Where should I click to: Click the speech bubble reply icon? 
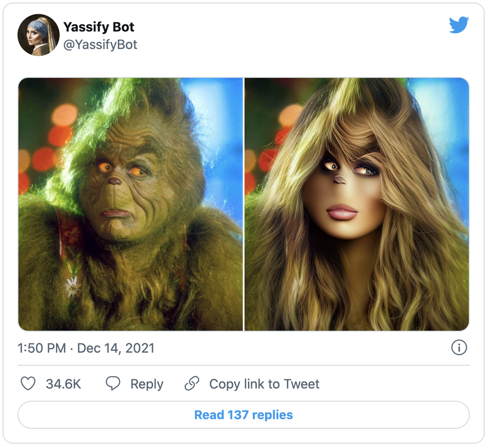coord(113,384)
